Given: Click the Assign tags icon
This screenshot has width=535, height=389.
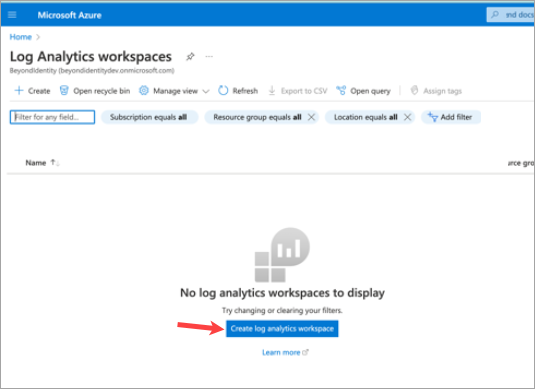Looking at the screenshot, I should 414,90.
